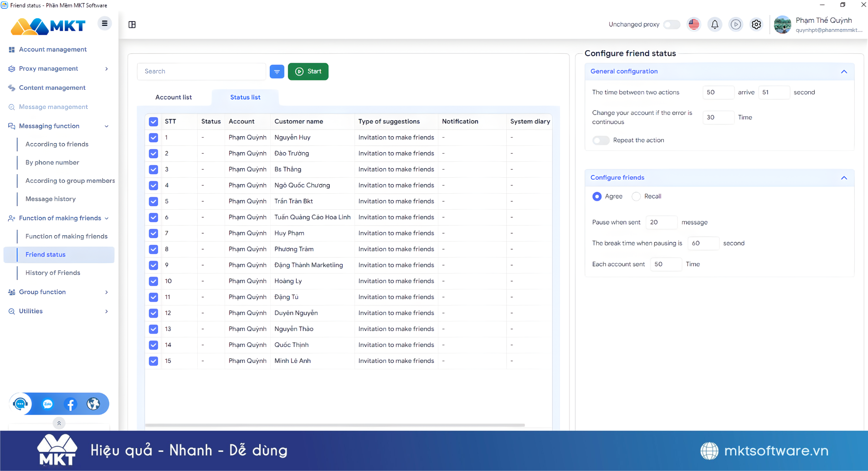Select the Recall radio option
This screenshot has width=868, height=471.
636,197
